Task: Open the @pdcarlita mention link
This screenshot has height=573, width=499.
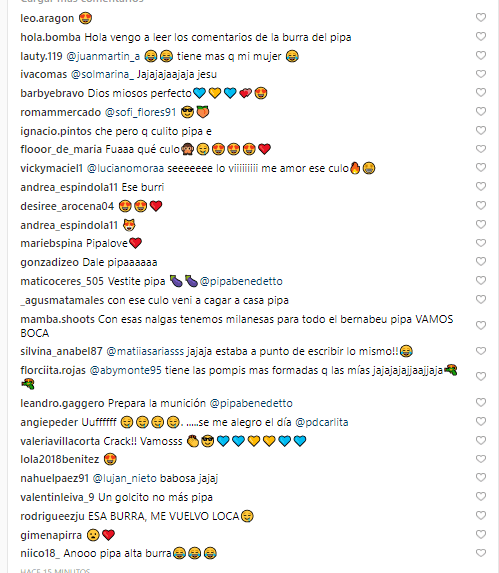Action: pos(322,422)
